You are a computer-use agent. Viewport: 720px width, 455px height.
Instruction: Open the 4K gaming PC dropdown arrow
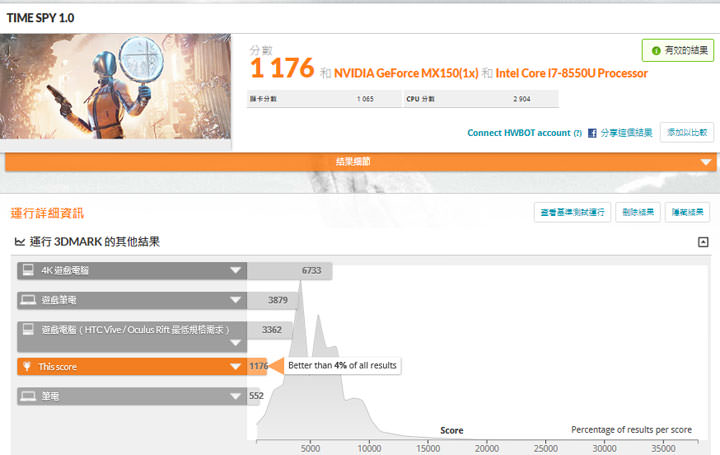coord(235,270)
